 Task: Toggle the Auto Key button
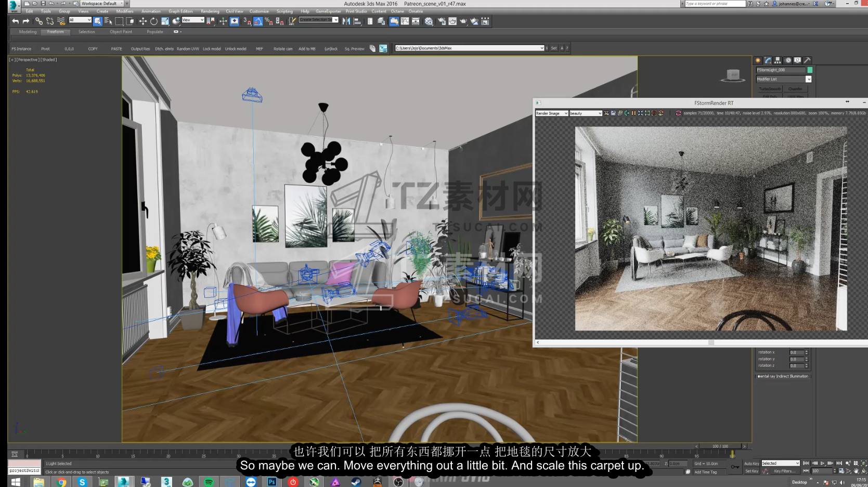pyautogui.click(x=752, y=464)
